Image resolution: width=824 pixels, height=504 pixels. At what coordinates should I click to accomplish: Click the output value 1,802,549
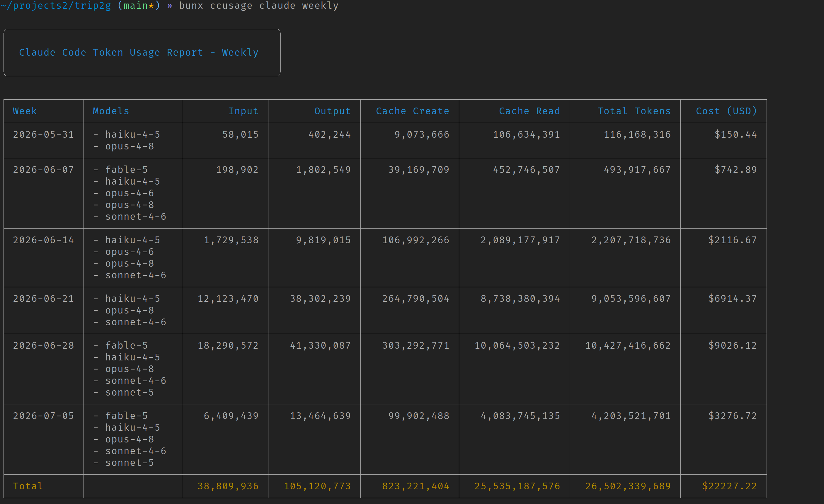324,170
